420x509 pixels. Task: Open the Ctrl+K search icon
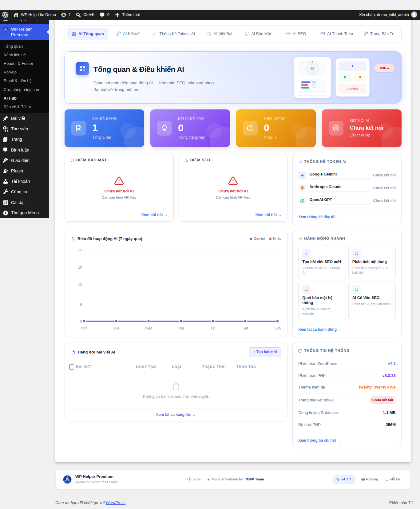[x=78, y=15]
